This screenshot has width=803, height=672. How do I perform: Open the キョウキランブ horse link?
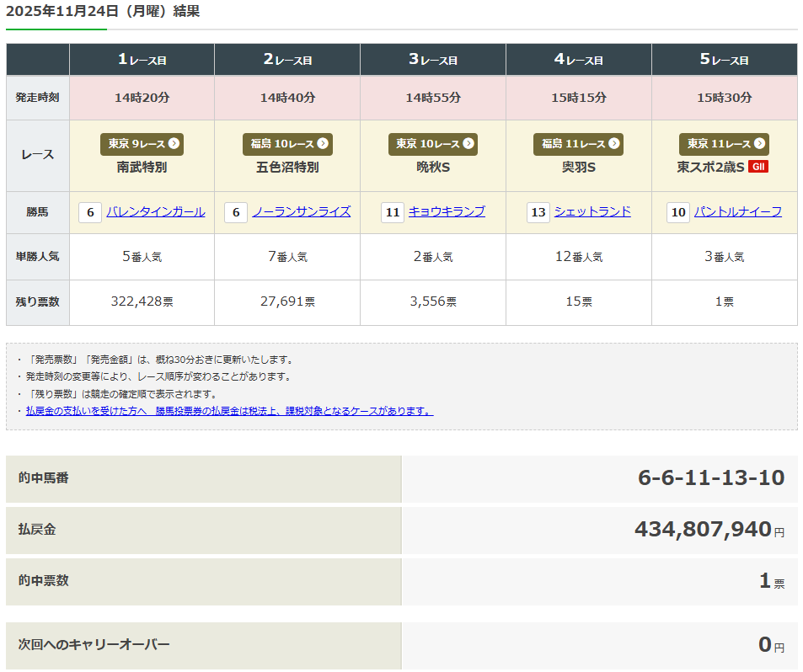pyautogui.click(x=447, y=212)
